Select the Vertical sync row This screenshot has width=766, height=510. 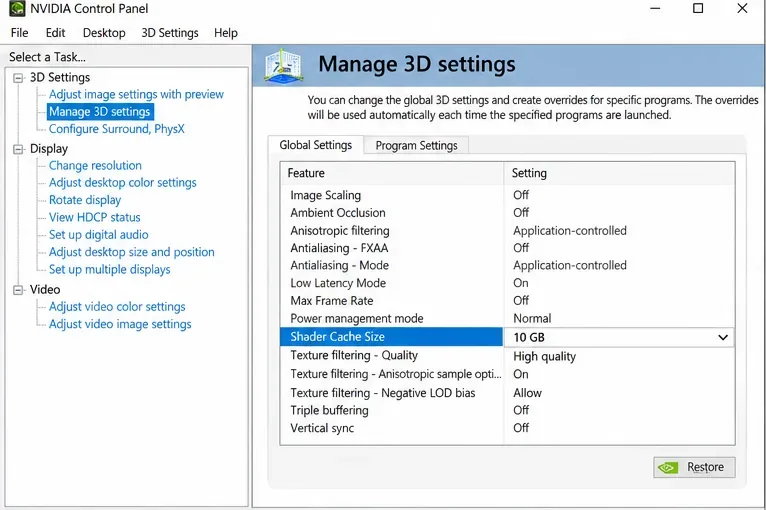pyautogui.click(x=507, y=428)
